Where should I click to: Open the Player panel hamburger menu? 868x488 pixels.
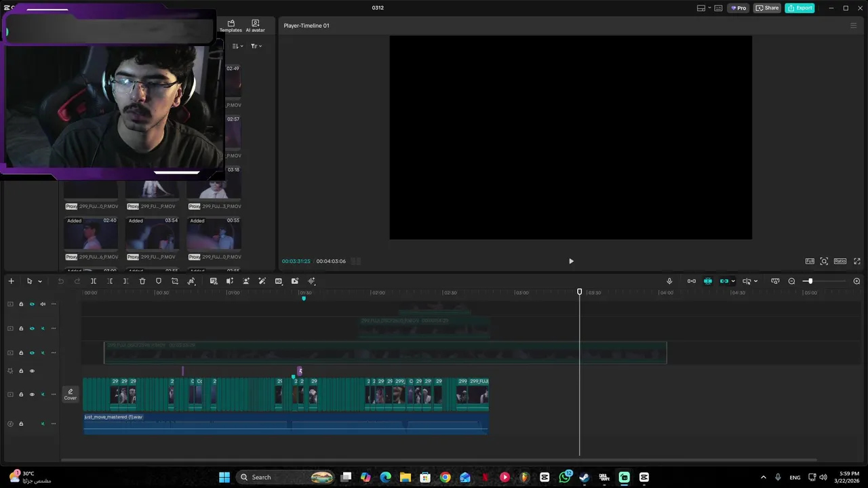point(854,26)
